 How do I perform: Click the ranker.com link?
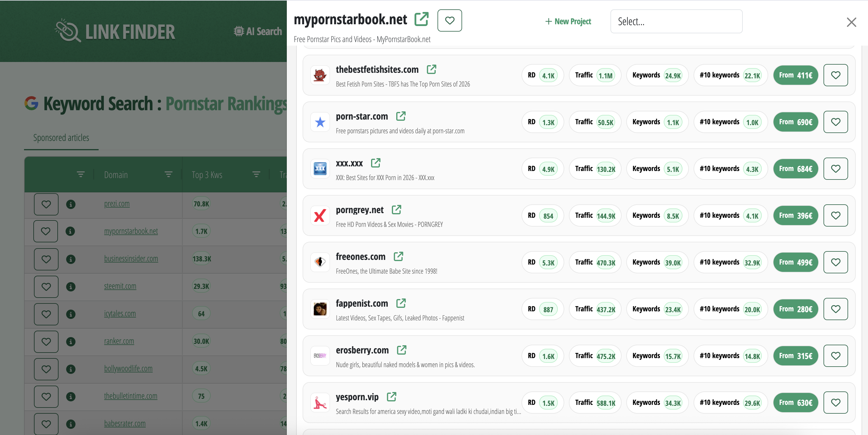(119, 341)
